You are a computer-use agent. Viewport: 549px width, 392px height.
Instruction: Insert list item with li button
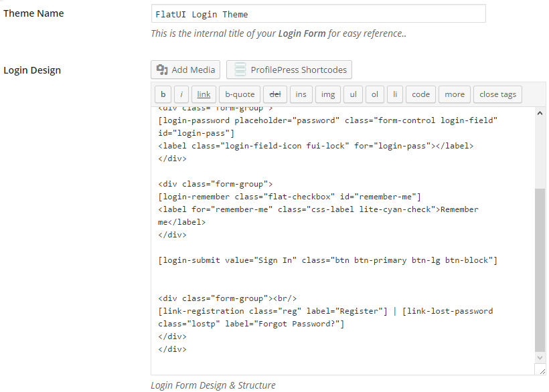395,94
